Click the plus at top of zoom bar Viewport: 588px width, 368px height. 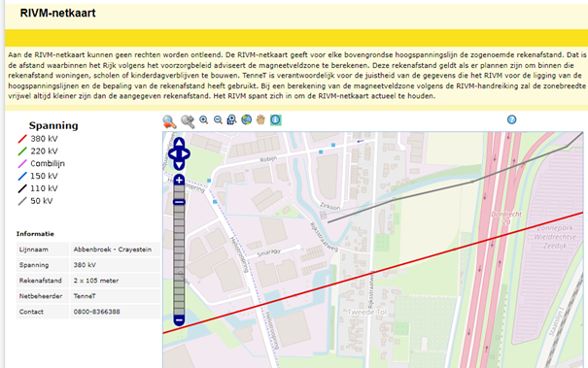179,180
